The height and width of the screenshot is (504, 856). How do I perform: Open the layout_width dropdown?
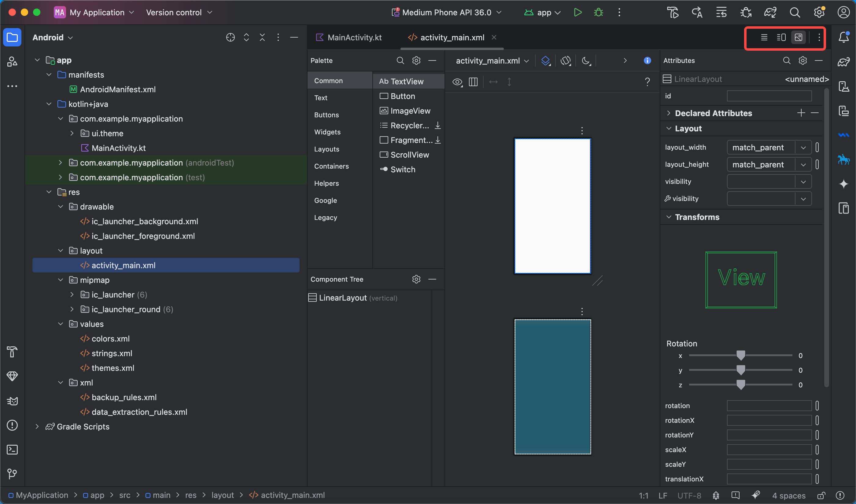803,148
